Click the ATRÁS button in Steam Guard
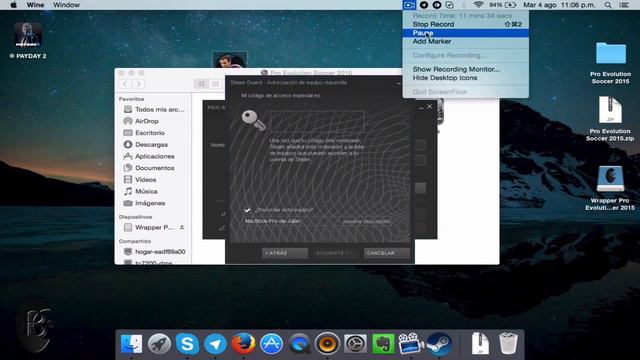This screenshot has width=640, height=360. click(x=284, y=253)
